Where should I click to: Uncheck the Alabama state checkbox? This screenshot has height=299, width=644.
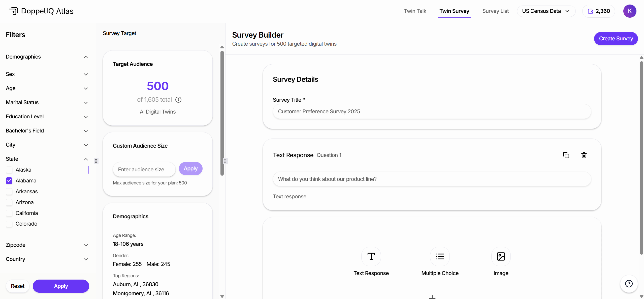pos(9,181)
